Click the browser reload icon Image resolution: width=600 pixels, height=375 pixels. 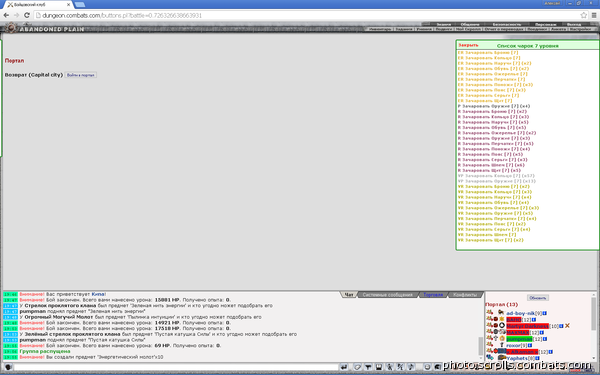pos(26,15)
